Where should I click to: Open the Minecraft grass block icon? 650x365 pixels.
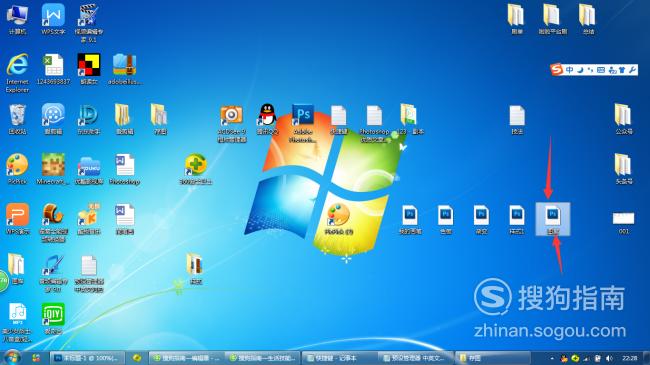click(53, 169)
